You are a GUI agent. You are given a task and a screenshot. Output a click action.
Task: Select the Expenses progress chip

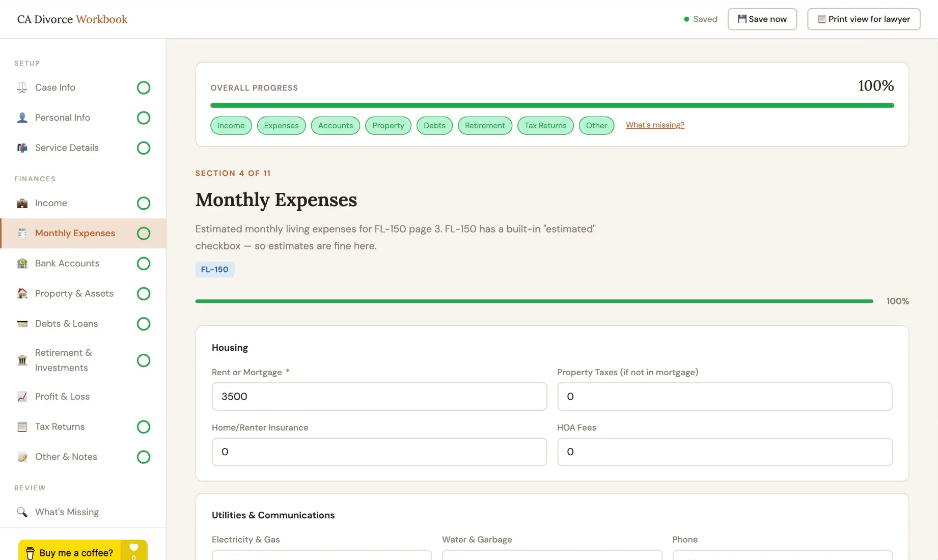281,126
